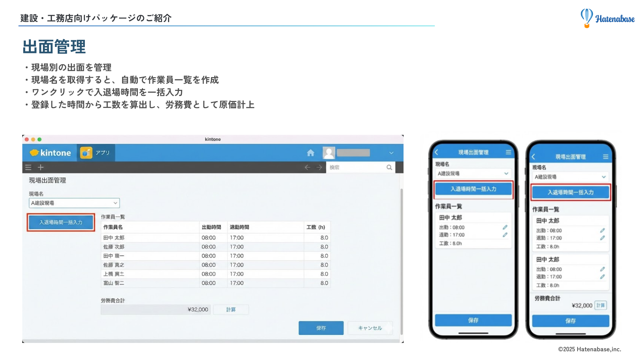644x362 pixels.
Task: Open the kintone hamburger menu icon
Action: coord(29,167)
